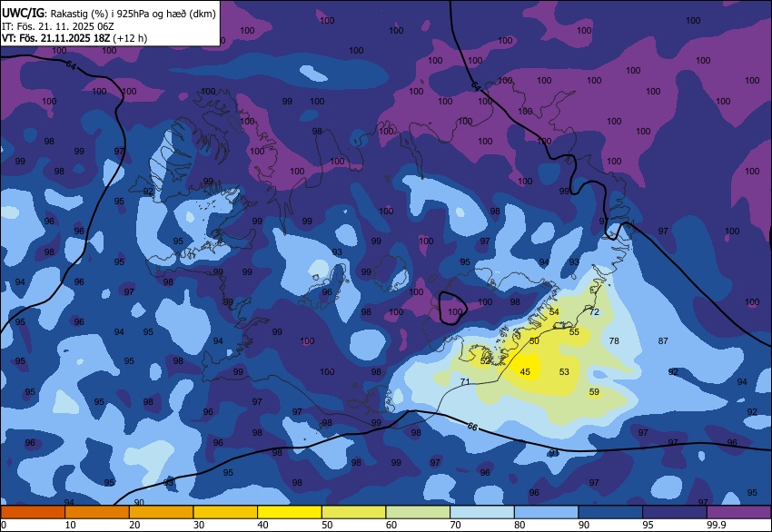Image resolution: width=772 pixels, height=532 pixels.
Task: Select the 50–60 pale yellow legend swatch
Action: point(354,512)
